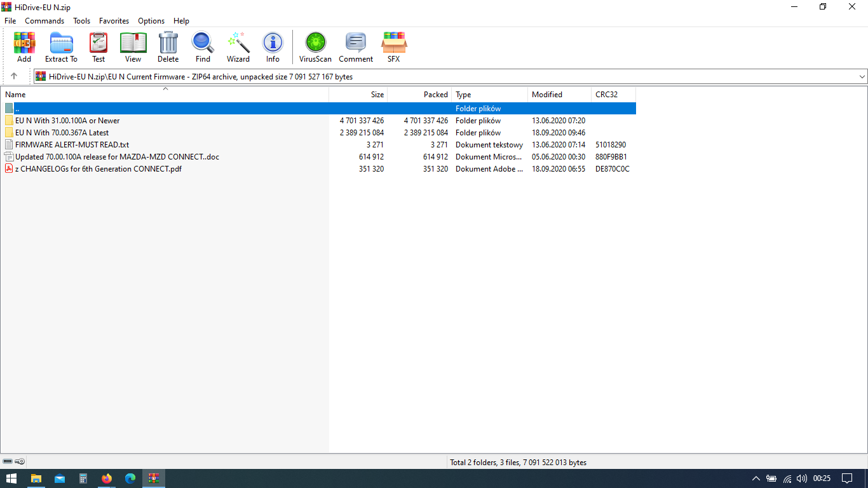Screen dimensions: 868x488
Task: Click the Add archive toolbar icon
Action: (24, 47)
